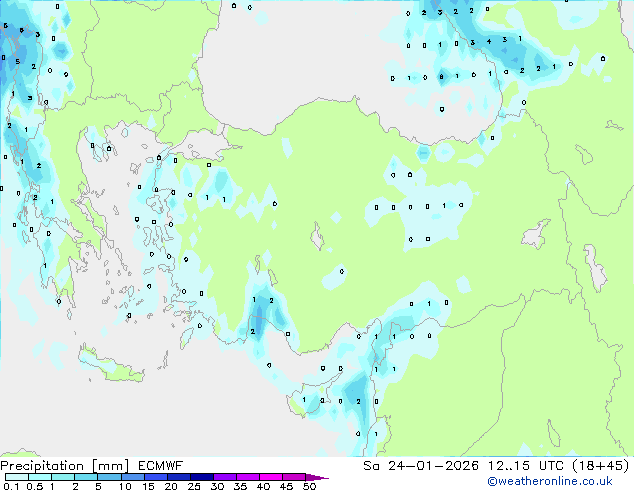The width and height of the screenshot is (634, 490).
Task: Click the Precipitation [mm] title text
Action: 65,466
